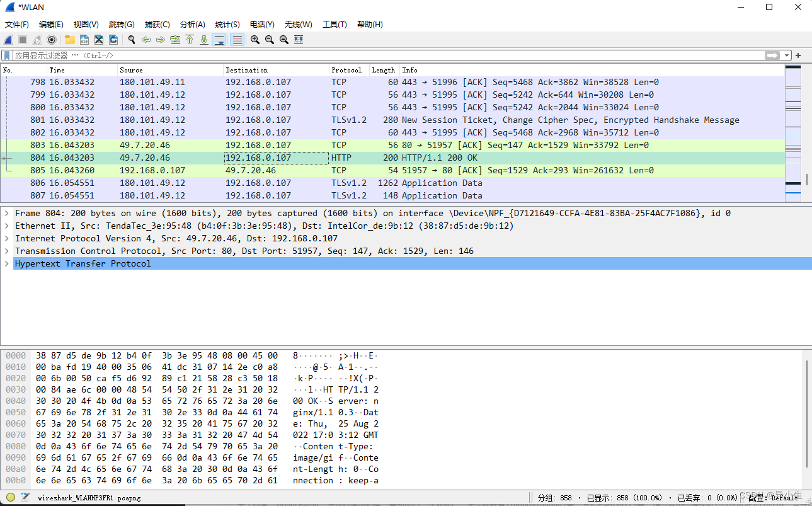Click the display filter input field
Screen dimensions: 812x506
[387, 55]
